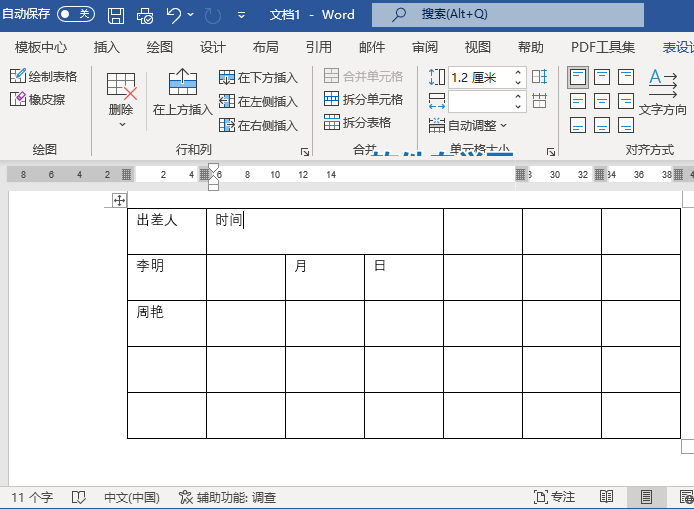Click the Save disk icon
Screen dimensions: 694x509
[x=116, y=16]
